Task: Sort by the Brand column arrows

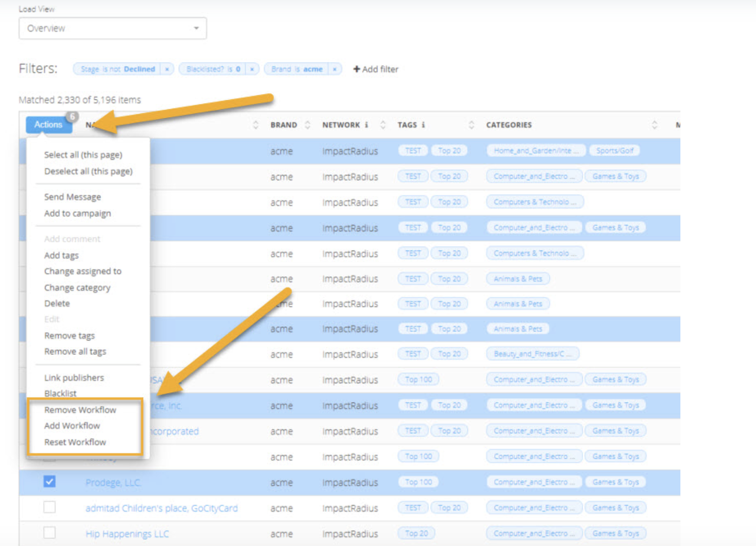Action: click(x=307, y=125)
